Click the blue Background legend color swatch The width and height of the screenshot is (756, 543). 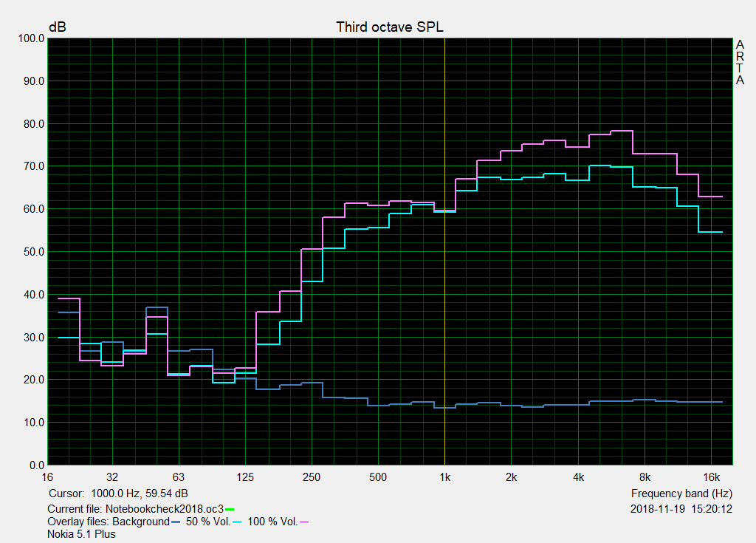(x=176, y=522)
